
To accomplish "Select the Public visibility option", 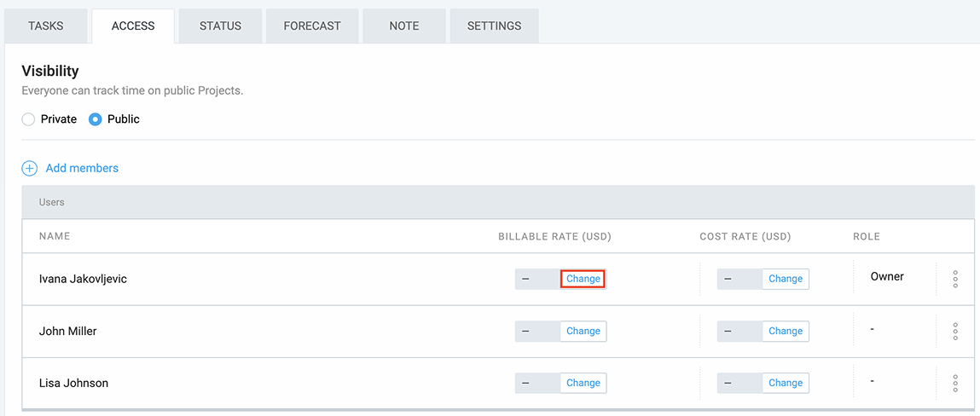I will [x=96, y=119].
